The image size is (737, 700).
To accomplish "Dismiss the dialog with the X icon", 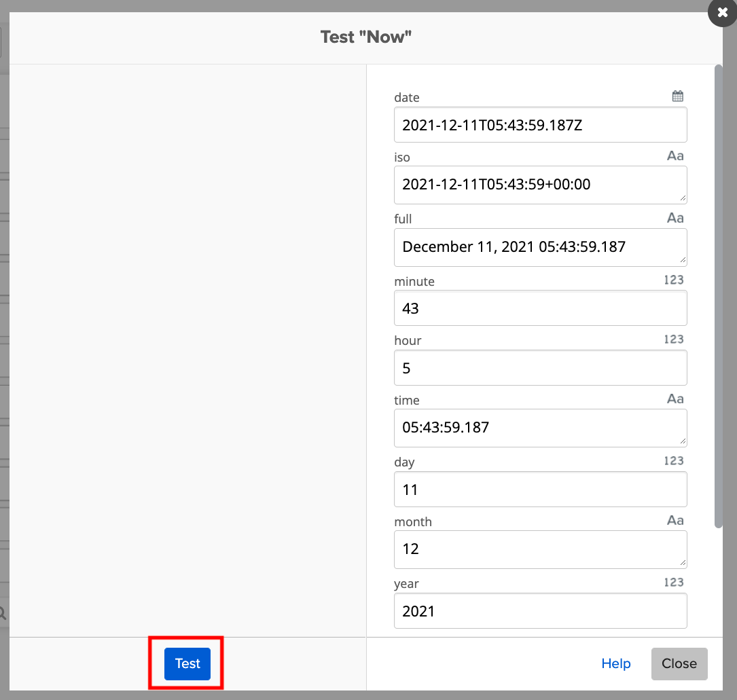I will click(x=722, y=13).
